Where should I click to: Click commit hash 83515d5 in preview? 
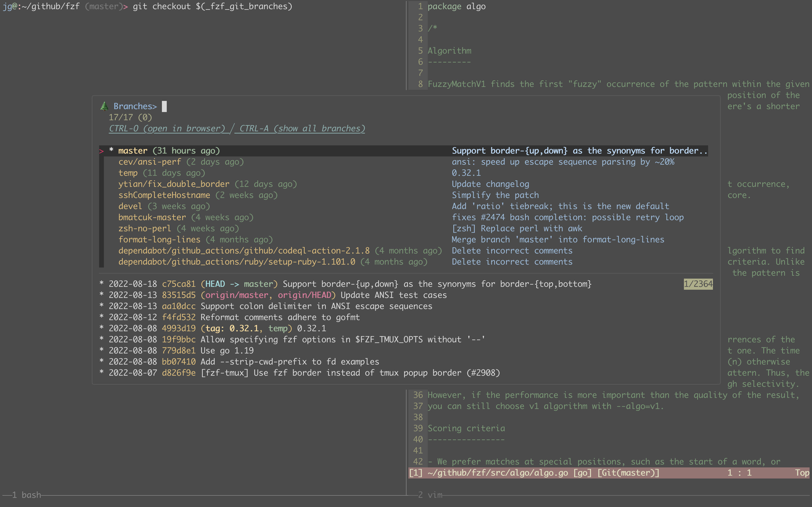(179, 295)
